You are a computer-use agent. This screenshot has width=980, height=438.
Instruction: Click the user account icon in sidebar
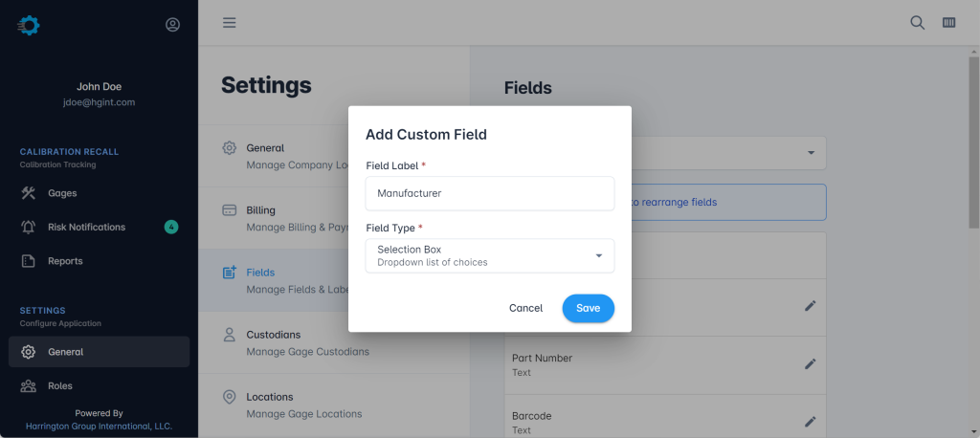point(172,25)
